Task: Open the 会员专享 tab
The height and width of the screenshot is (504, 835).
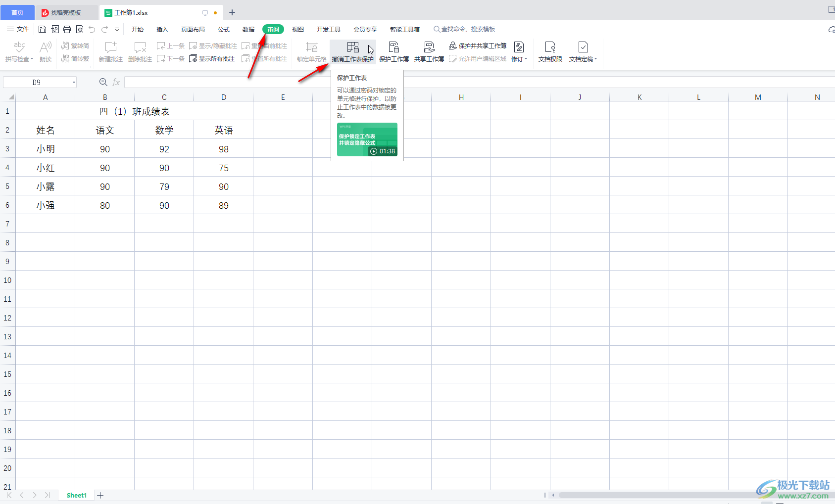Action: [365, 29]
